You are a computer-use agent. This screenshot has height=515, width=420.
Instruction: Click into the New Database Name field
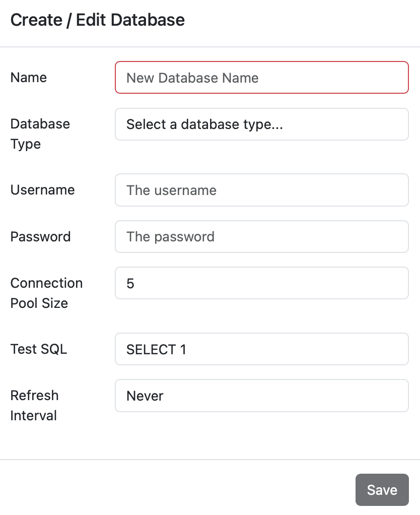(261, 78)
